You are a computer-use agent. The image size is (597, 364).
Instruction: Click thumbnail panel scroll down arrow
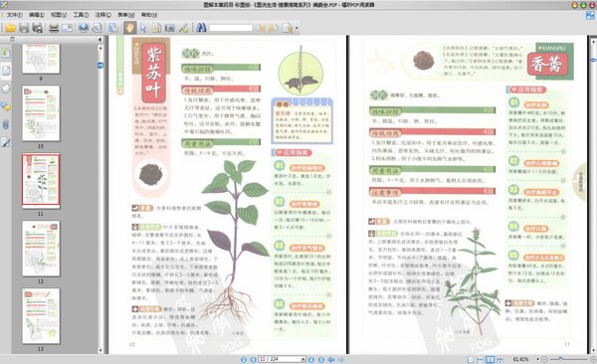click(100, 350)
